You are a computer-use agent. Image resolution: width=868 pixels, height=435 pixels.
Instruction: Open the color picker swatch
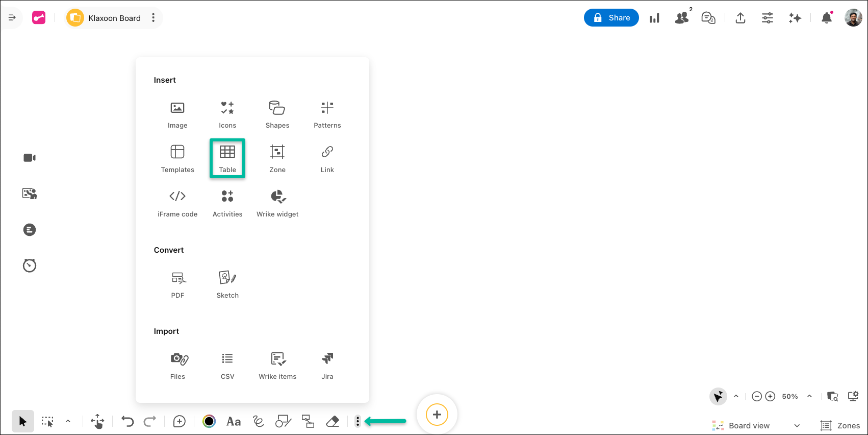[209, 421]
